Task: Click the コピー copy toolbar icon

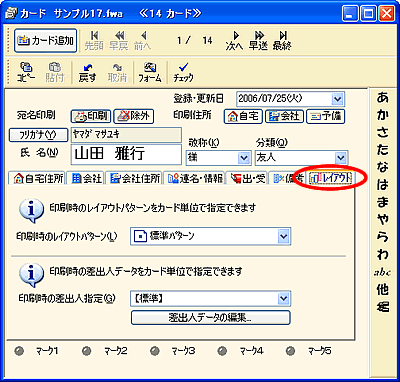Action: pos(26,72)
